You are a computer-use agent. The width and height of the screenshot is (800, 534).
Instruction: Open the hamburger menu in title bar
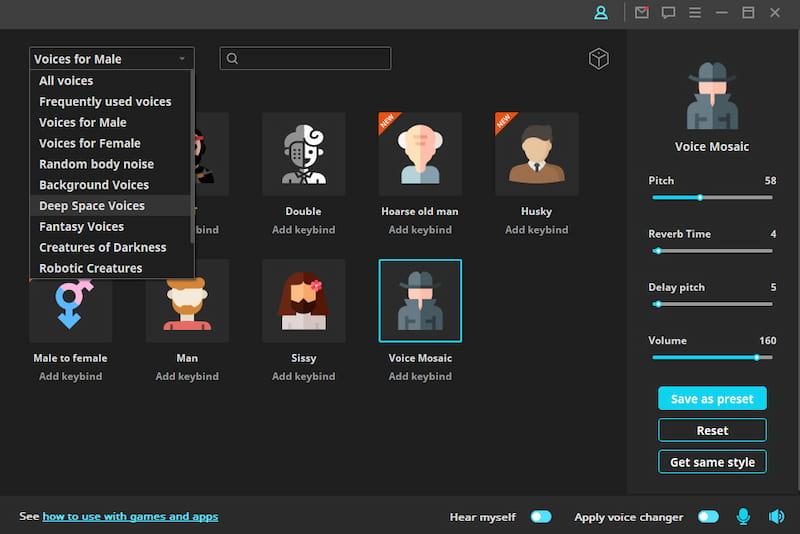[695, 13]
